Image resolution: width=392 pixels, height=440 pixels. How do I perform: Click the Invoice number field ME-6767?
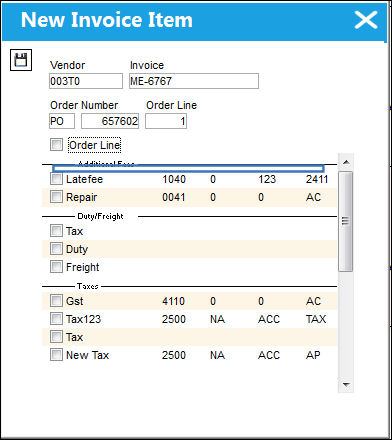194,81
